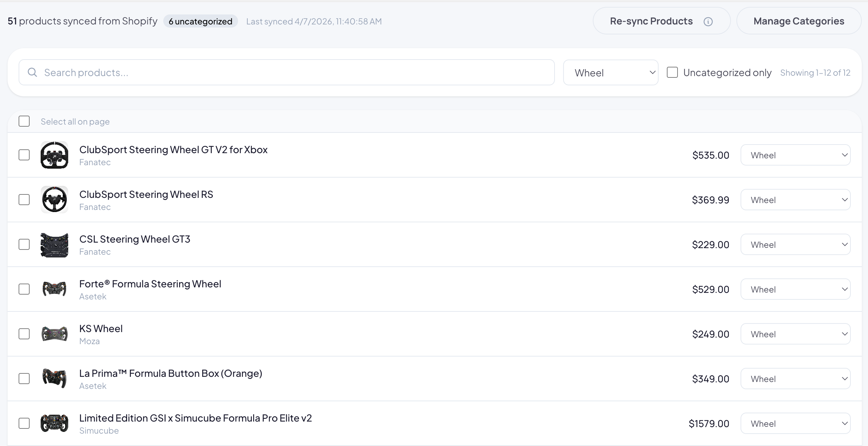Enable the Uncategorized only checkbox
Image resolution: width=868 pixels, height=446 pixels.
[672, 72]
